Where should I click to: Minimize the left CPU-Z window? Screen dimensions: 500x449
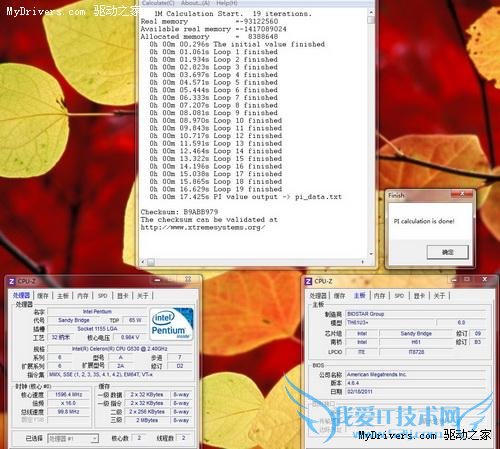coord(157,280)
